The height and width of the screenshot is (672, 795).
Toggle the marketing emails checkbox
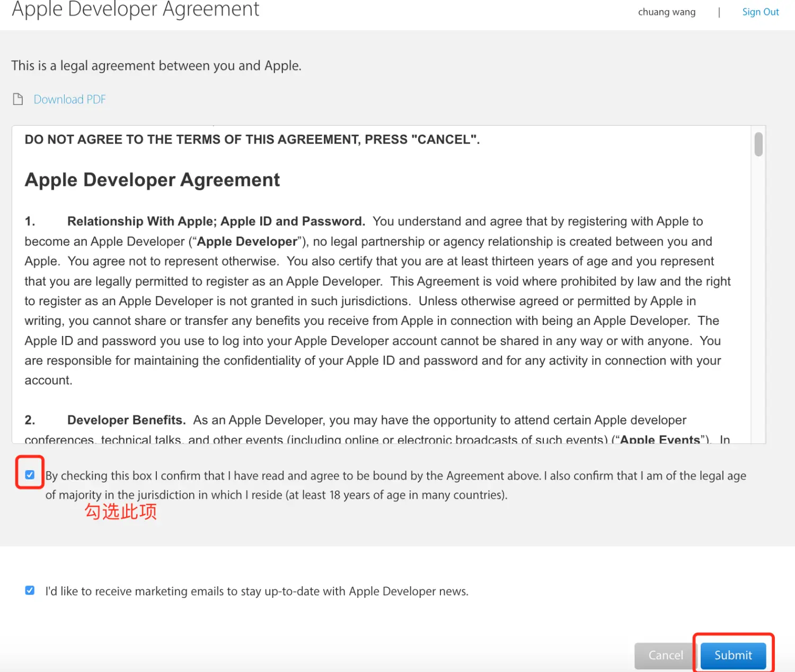(30, 590)
